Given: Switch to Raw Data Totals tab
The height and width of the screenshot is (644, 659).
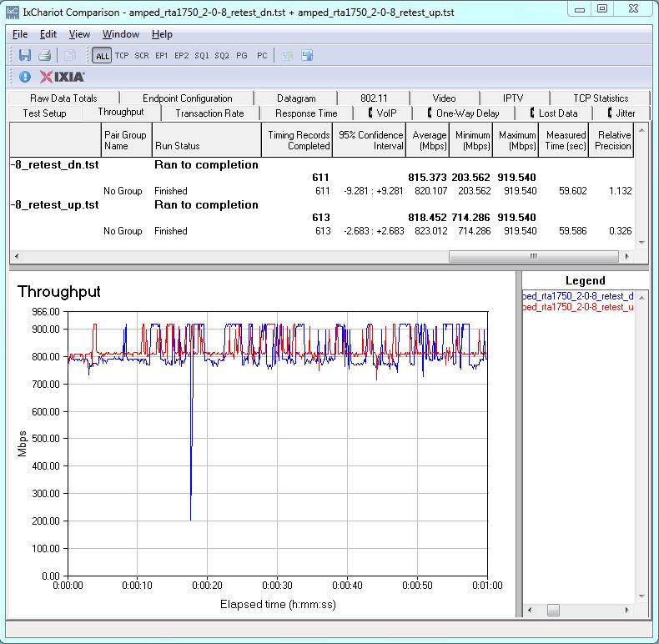Looking at the screenshot, I should tap(64, 98).
